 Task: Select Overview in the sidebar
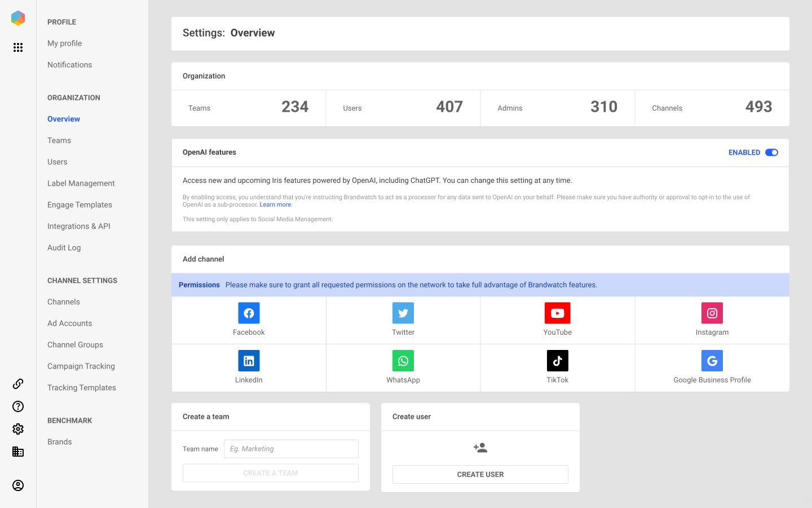pyautogui.click(x=64, y=119)
